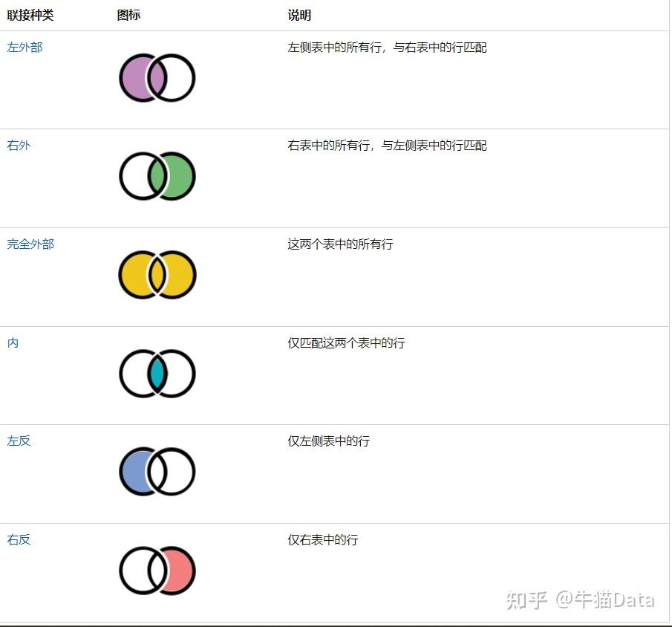Click the 说明 column header
This screenshot has height=627, width=672.
pos(299,15)
